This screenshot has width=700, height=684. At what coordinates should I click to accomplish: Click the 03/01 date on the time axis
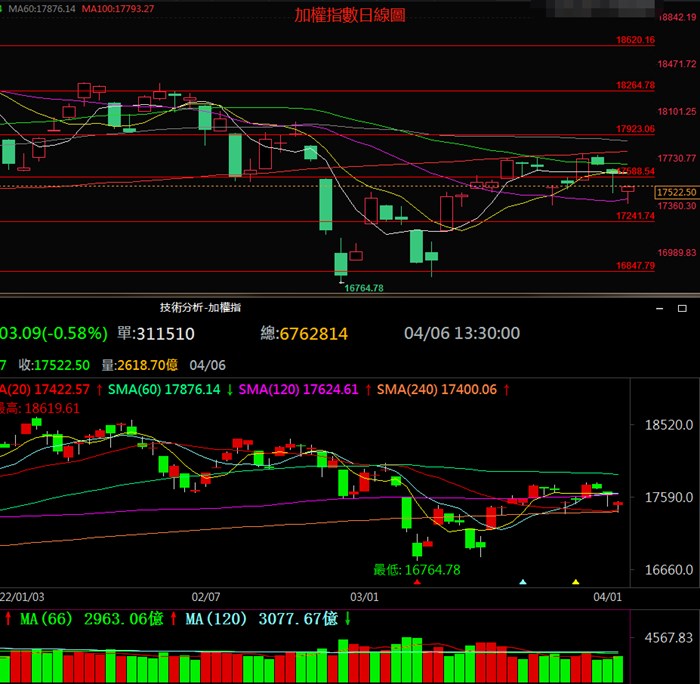365,595
